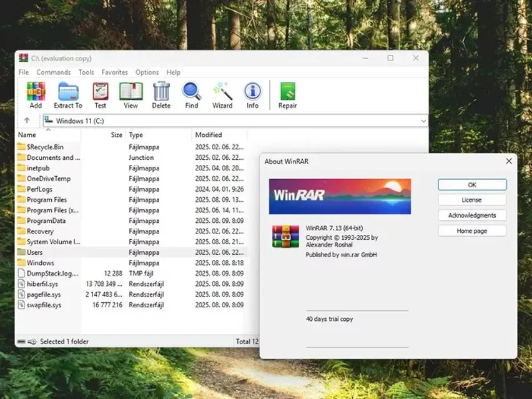The height and width of the screenshot is (399, 532).
Task: Open the Tools menu
Action: coord(86,72)
